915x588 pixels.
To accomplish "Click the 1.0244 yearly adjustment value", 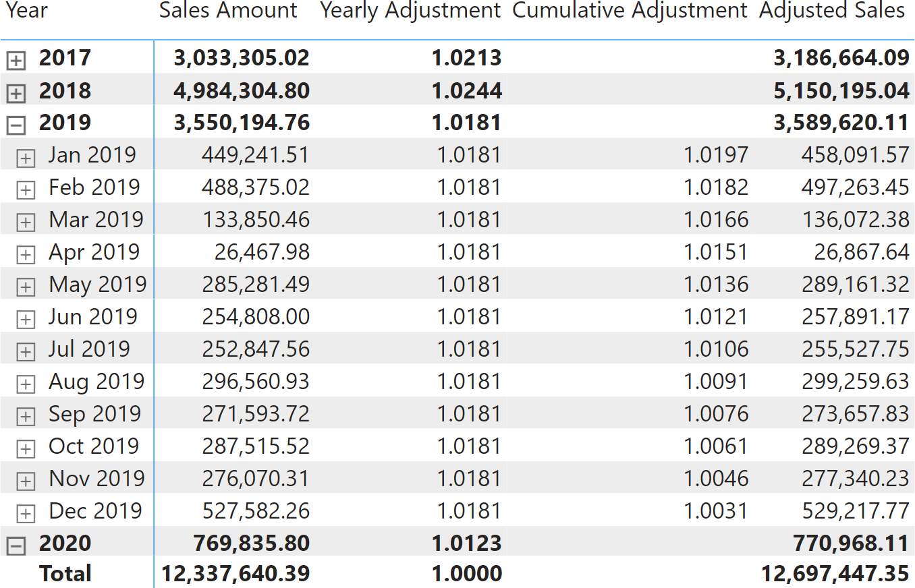I will point(467,90).
